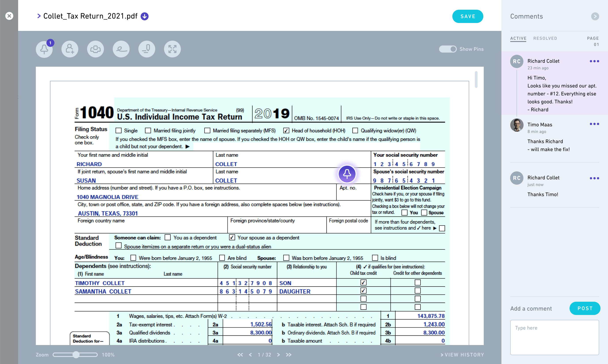Switch to the Resolved comments tab

click(545, 38)
